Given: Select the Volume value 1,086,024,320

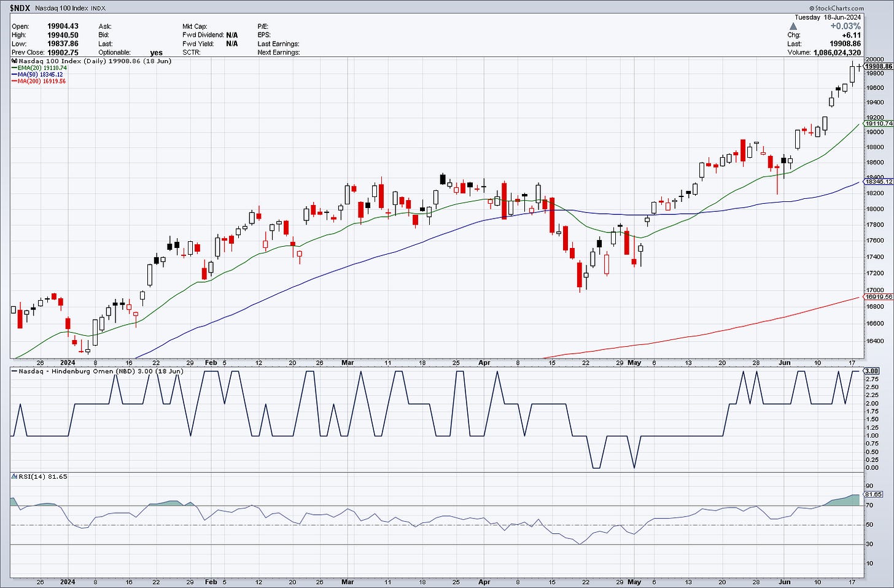Looking at the screenshot, I should tap(836, 53).
